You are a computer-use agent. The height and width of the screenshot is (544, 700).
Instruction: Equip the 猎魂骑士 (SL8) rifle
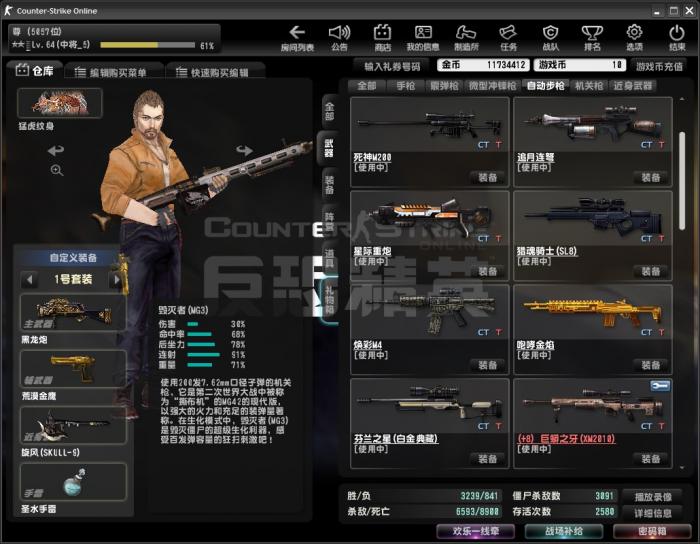coord(651,271)
